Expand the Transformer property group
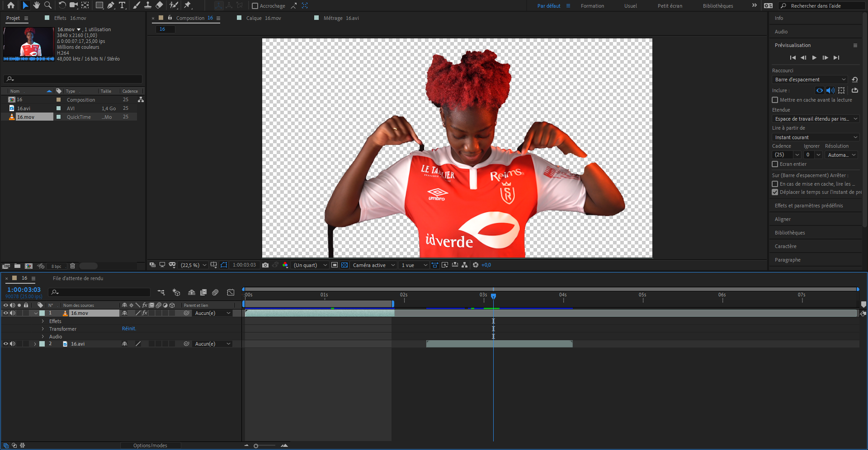This screenshot has width=868, height=450. tap(43, 329)
